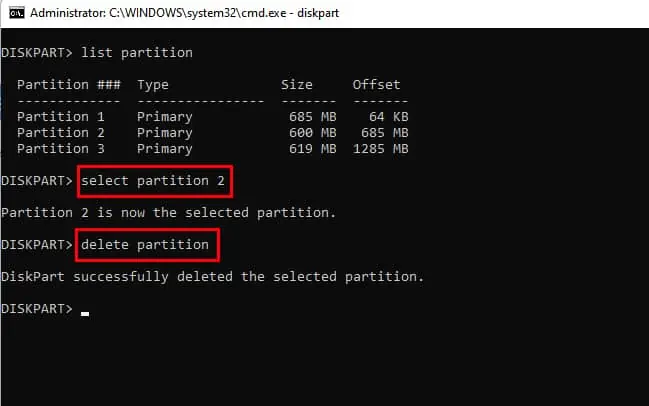Click 'Primary' type in Partition 1 row
Viewport: 649px width, 406px height.
165,117
